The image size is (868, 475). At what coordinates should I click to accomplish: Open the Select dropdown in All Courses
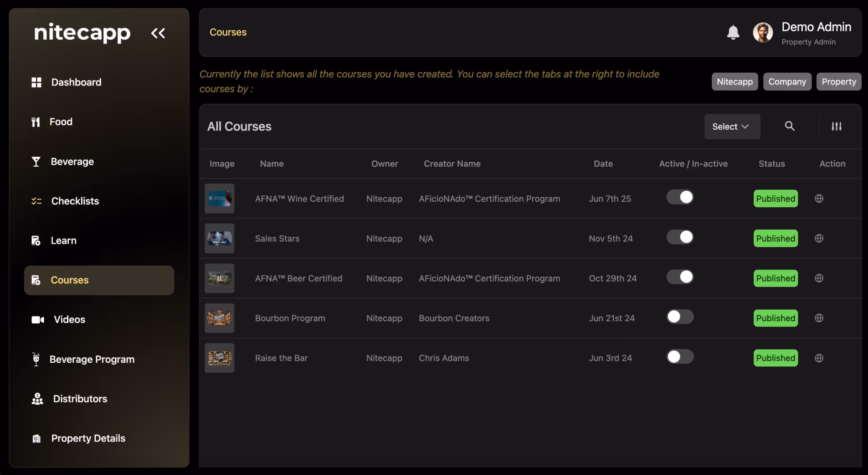pos(732,126)
